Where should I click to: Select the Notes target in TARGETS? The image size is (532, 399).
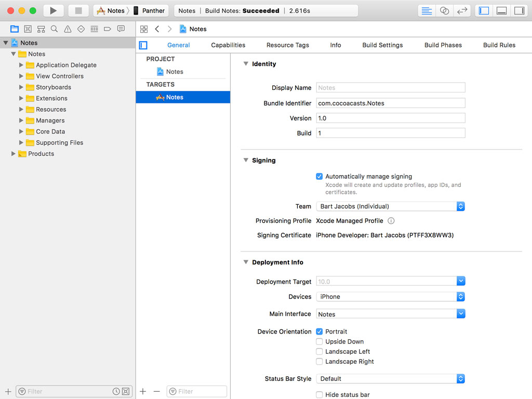click(x=183, y=97)
